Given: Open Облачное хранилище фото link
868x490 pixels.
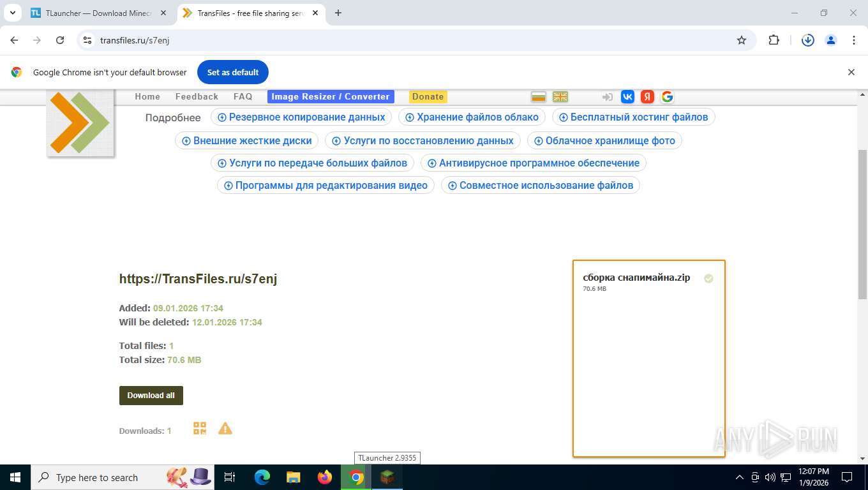Looking at the screenshot, I should [604, 141].
